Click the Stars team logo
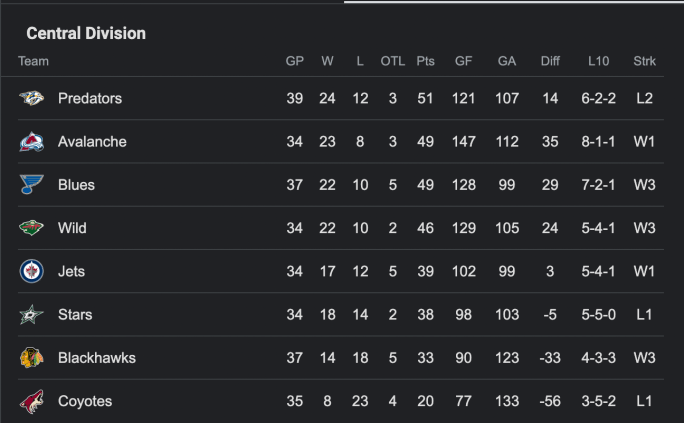Screen dimensions: 684x423 (x=32, y=315)
